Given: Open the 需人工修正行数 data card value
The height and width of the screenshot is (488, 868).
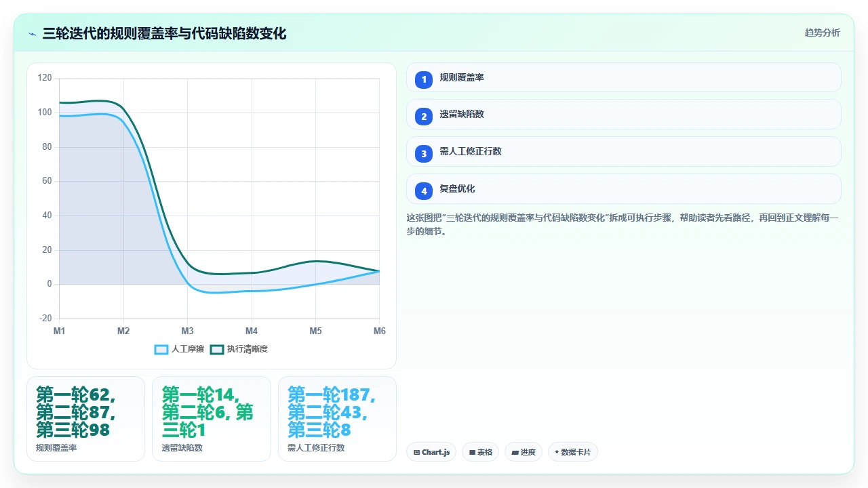Looking at the screenshot, I should pyautogui.click(x=332, y=412).
